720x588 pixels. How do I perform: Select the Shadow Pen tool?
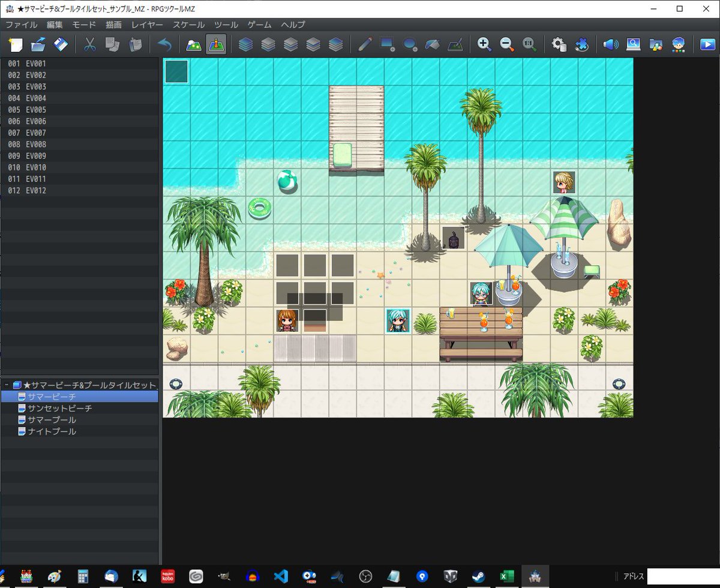tap(455, 44)
